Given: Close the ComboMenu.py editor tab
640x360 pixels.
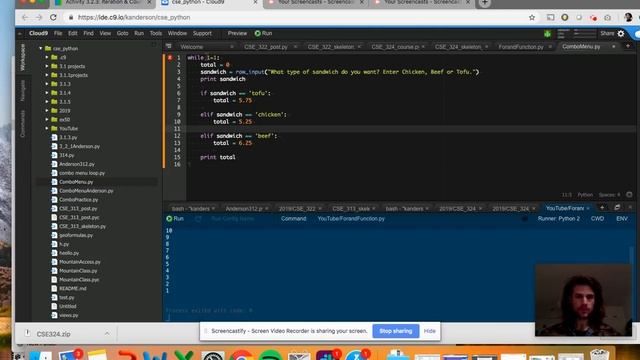Looking at the screenshot, I should (613, 47).
